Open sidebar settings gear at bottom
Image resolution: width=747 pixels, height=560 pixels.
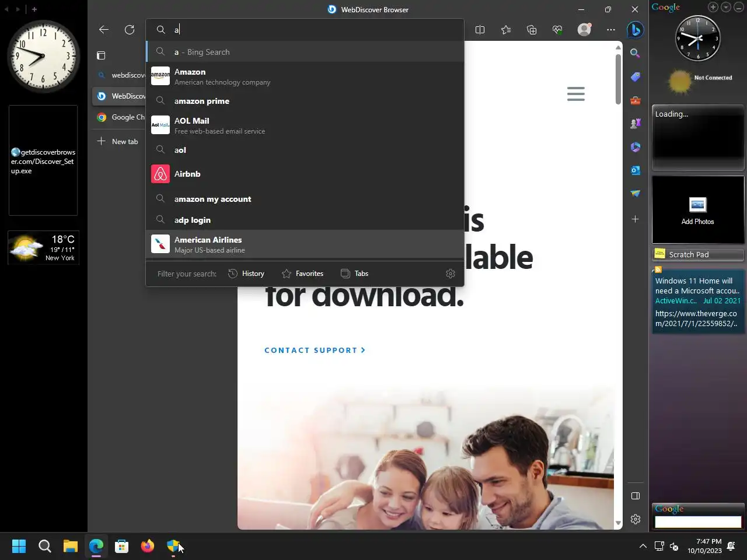636,519
